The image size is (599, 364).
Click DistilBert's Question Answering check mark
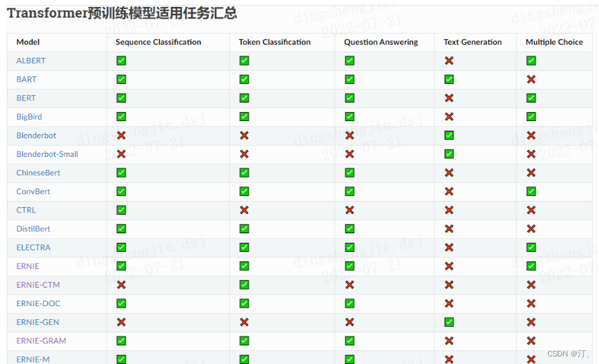click(350, 228)
